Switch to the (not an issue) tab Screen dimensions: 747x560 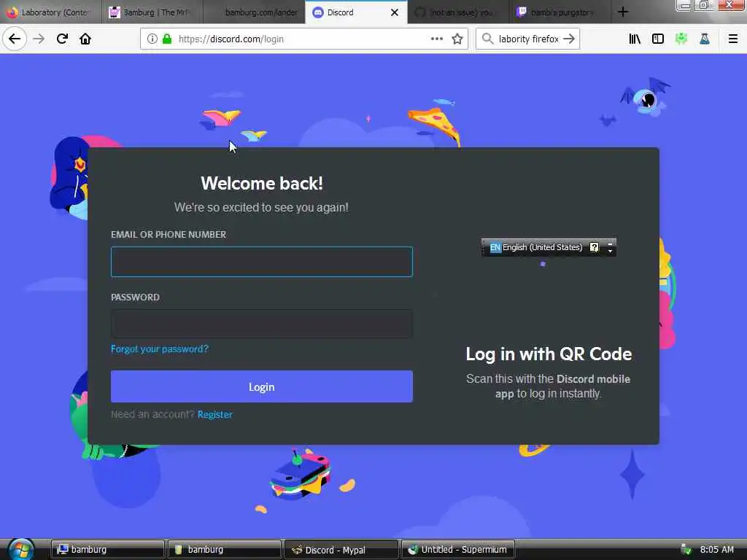tap(458, 12)
